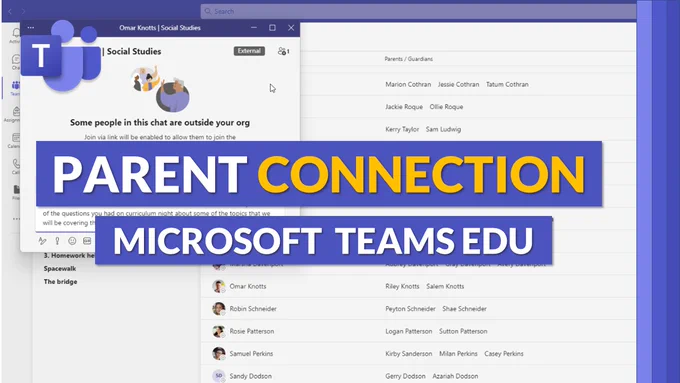The height and width of the screenshot is (383, 680).
Task: Click guardian Jackie Roque
Action: 404,107
